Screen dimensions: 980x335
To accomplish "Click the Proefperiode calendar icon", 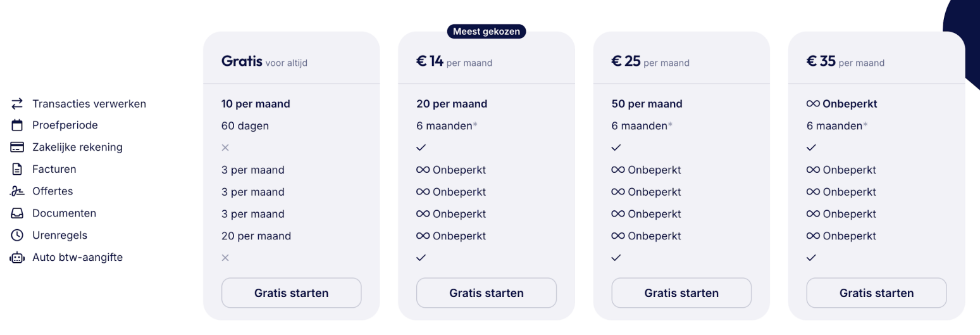I will [x=17, y=125].
